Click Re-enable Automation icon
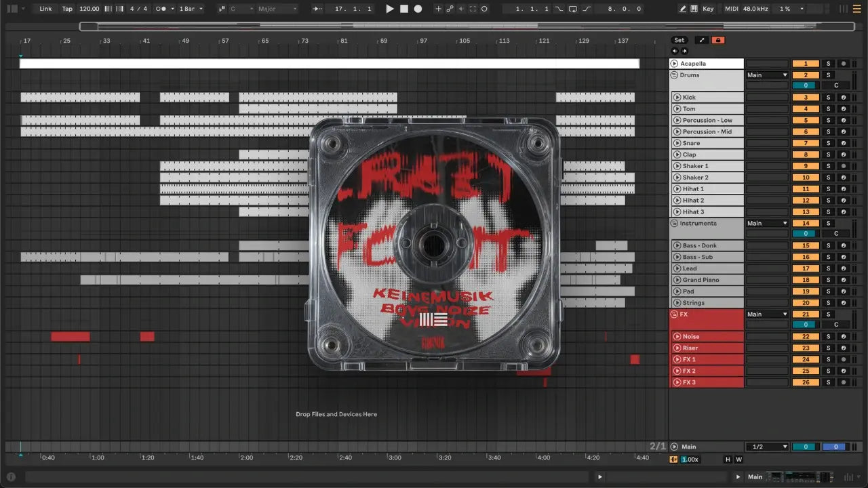The image size is (868, 488). click(x=460, y=9)
